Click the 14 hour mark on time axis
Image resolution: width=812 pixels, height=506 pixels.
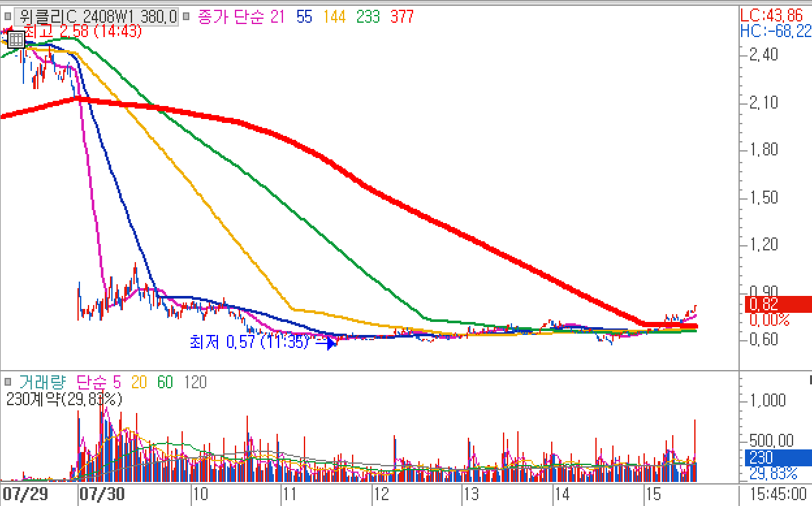(x=563, y=494)
